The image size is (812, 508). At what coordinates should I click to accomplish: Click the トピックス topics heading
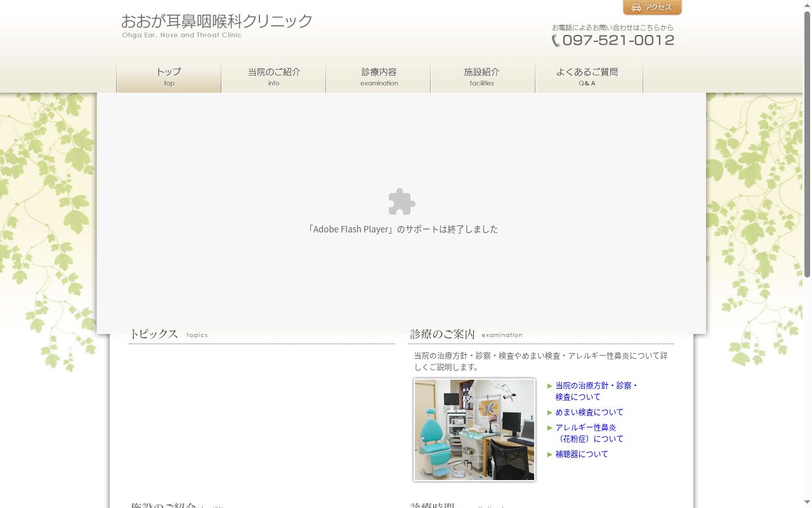pyautogui.click(x=169, y=334)
